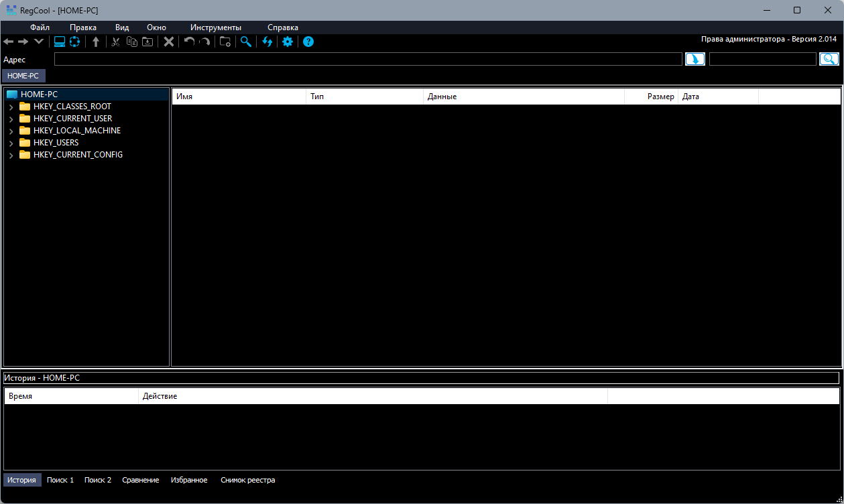Open the navigation history dropdown arrow

click(x=39, y=42)
